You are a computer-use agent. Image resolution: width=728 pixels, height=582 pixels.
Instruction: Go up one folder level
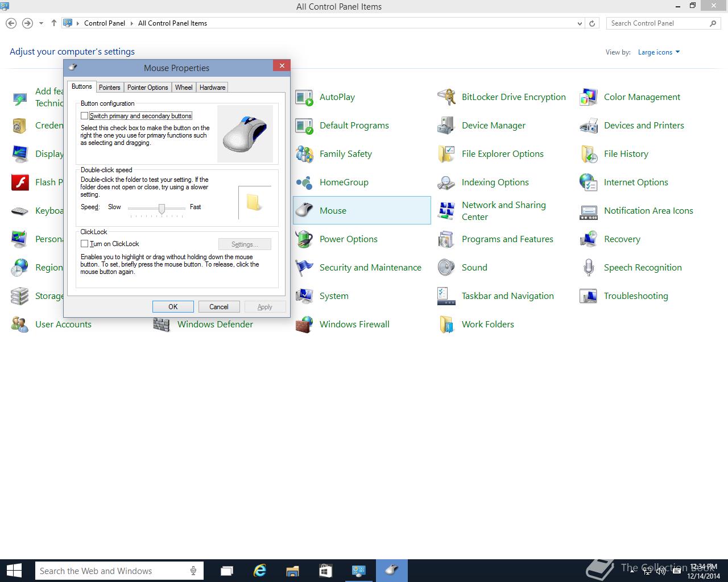(53, 23)
